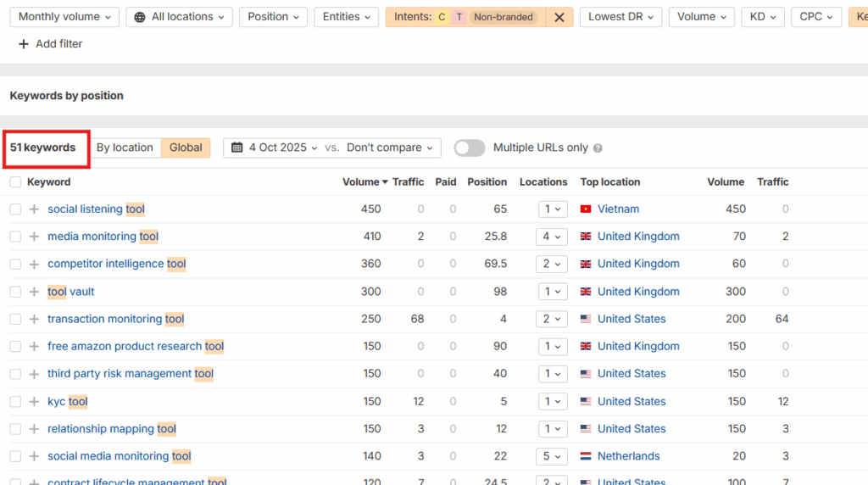Remove the Intents filter with X icon
The height and width of the screenshot is (485, 868).
[559, 17]
